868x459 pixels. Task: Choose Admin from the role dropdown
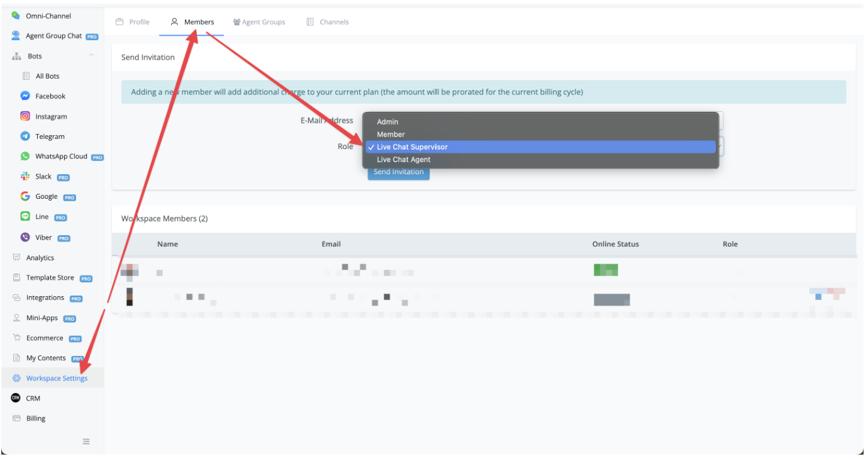coord(387,122)
